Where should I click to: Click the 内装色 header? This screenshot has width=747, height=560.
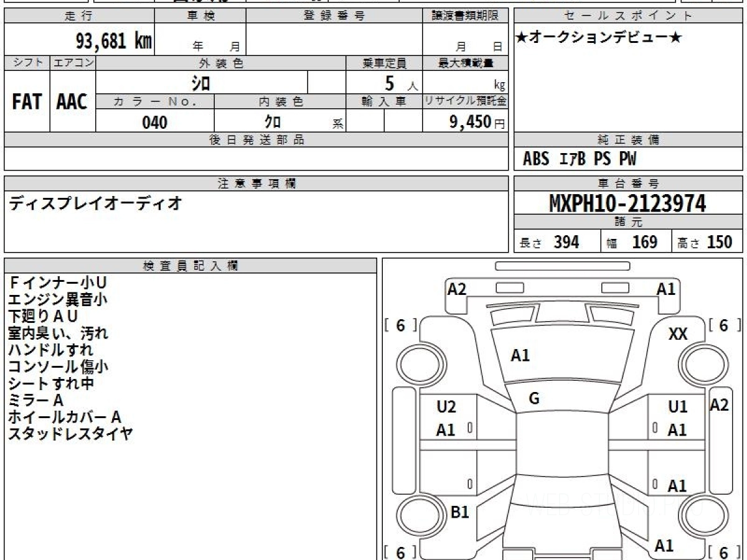click(280, 102)
